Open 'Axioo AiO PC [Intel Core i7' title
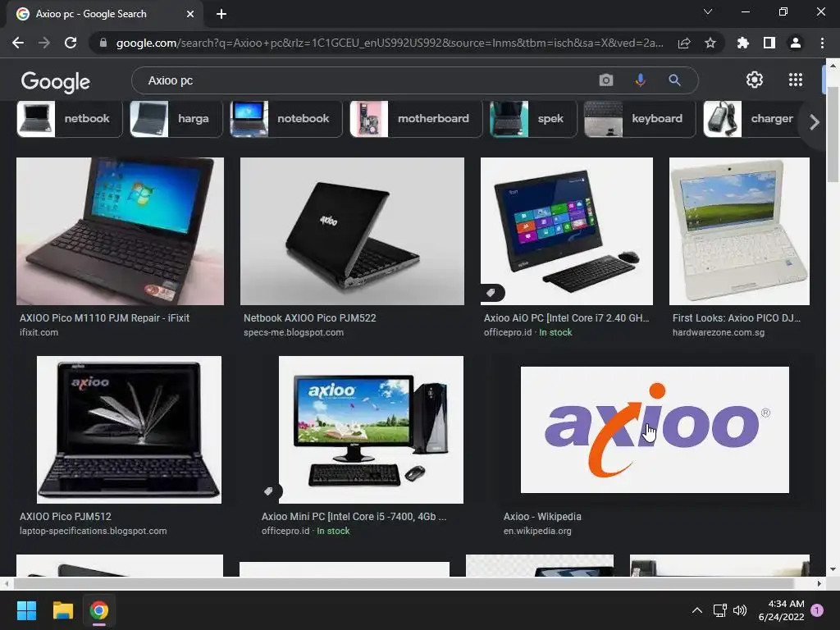 (x=566, y=317)
